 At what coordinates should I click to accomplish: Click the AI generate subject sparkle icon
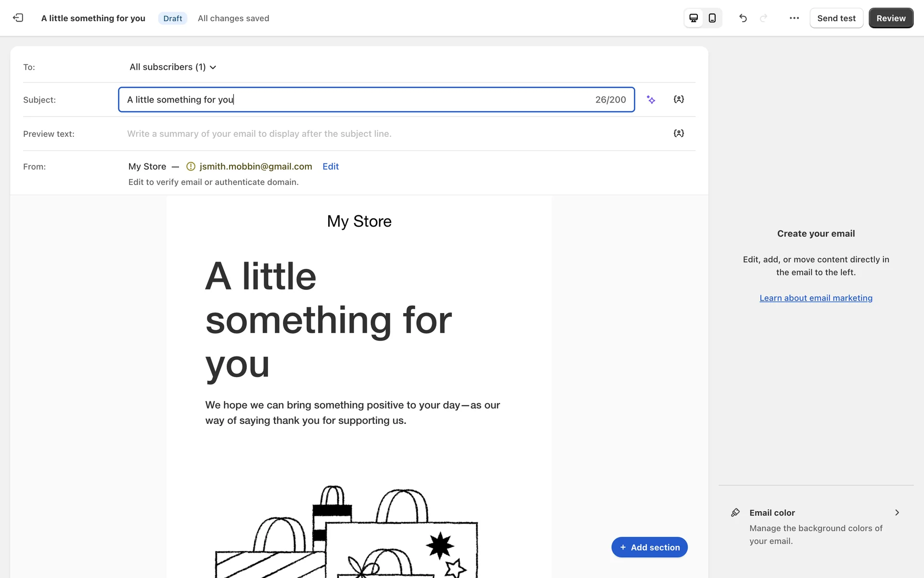point(651,100)
